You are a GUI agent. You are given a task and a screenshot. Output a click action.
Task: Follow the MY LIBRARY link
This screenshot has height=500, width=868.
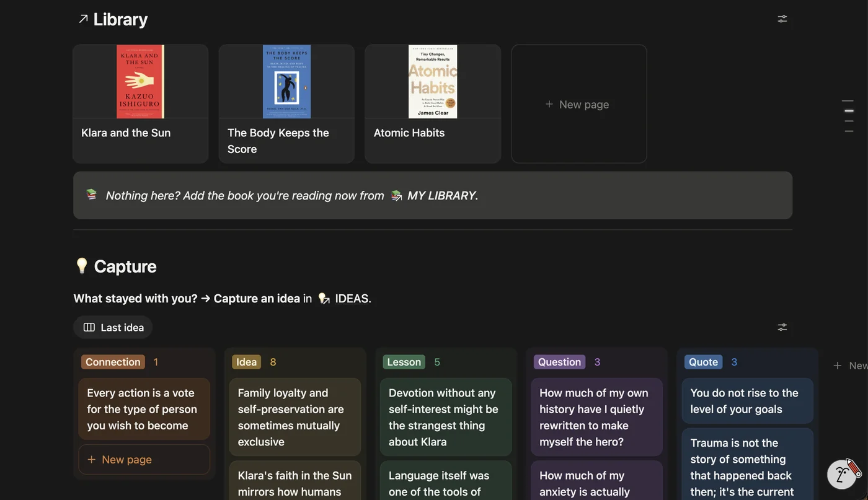click(433, 196)
